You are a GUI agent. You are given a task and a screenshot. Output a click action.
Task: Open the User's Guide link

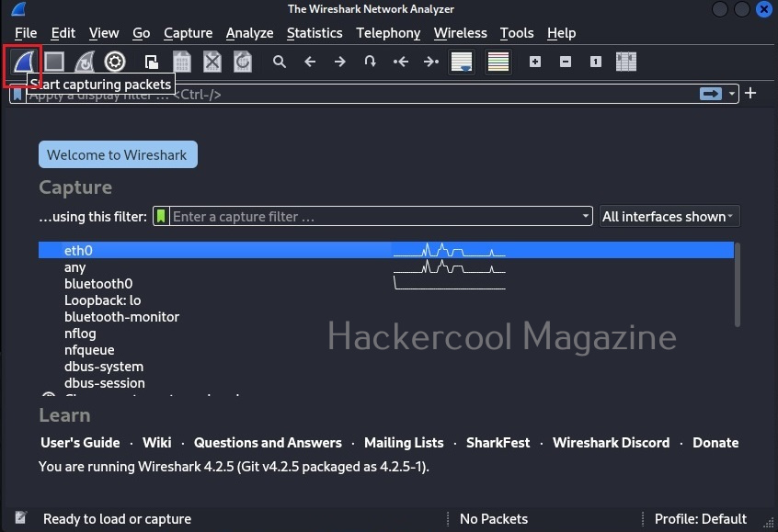(x=80, y=442)
